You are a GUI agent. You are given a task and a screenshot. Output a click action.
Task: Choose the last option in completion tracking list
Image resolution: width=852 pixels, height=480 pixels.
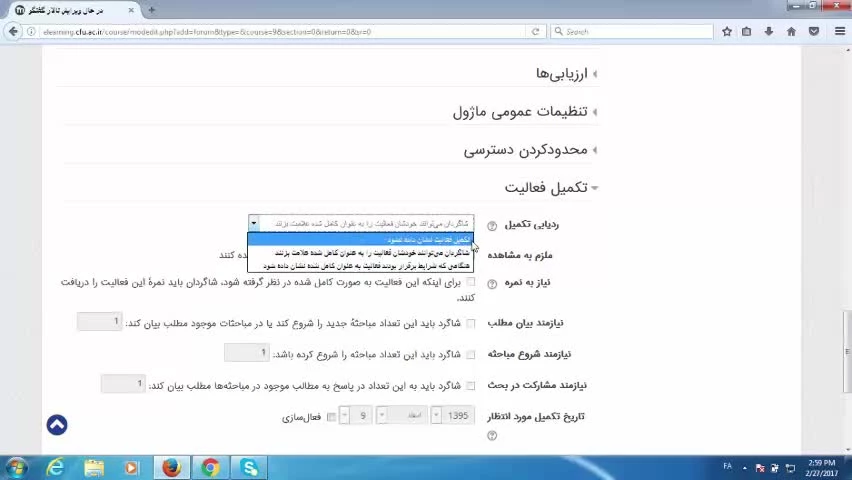click(x=360, y=266)
